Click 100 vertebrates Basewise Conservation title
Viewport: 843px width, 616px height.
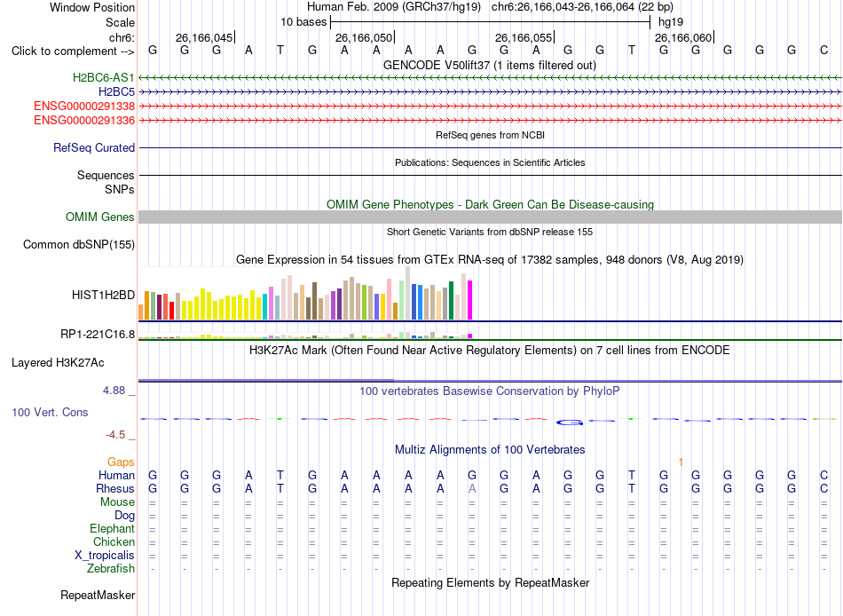pos(489,391)
